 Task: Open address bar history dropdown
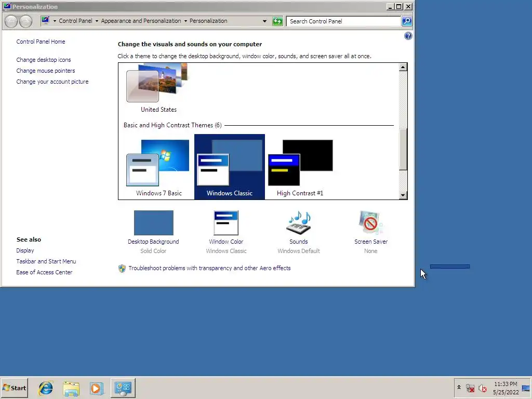click(x=264, y=21)
